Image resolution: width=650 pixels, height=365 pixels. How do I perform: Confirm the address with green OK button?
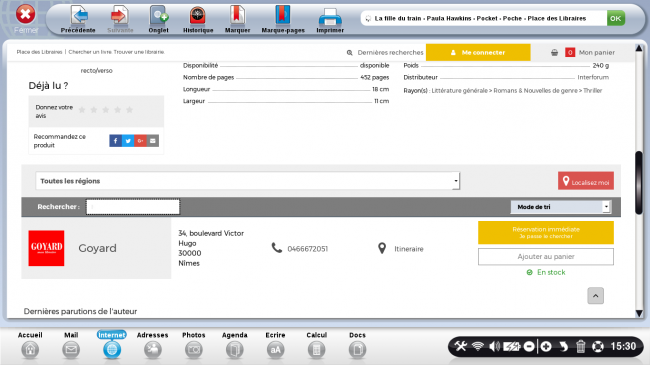pyautogui.click(x=616, y=18)
